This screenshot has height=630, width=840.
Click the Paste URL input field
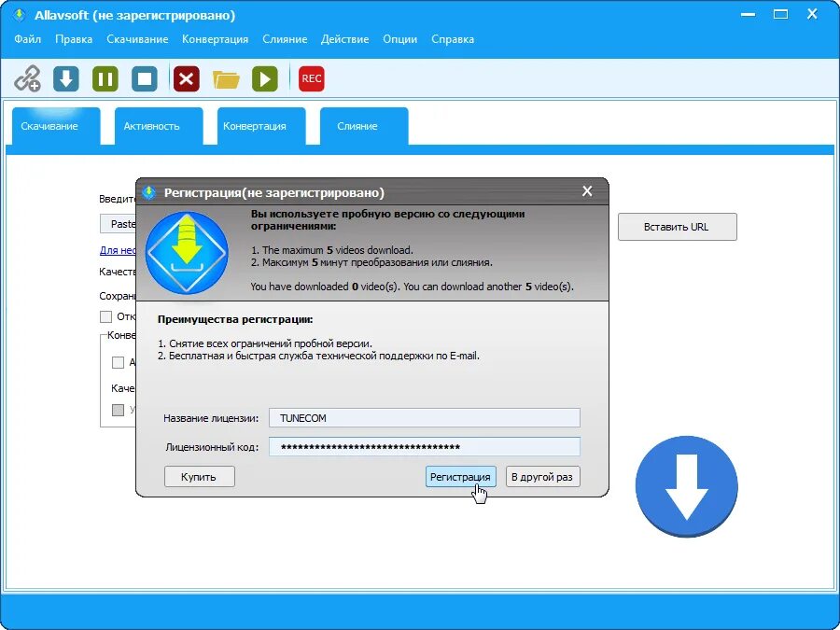tap(118, 223)
